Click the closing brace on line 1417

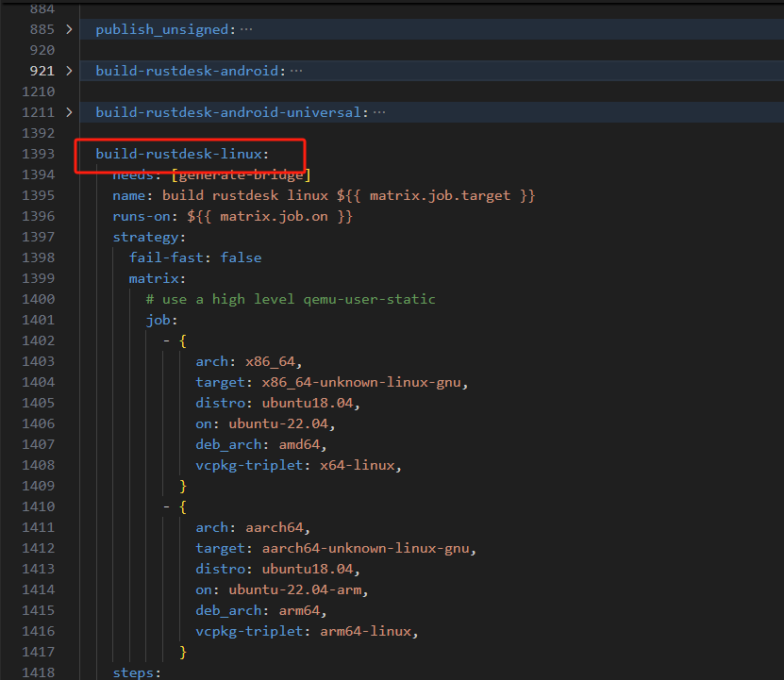click(183, 652)
